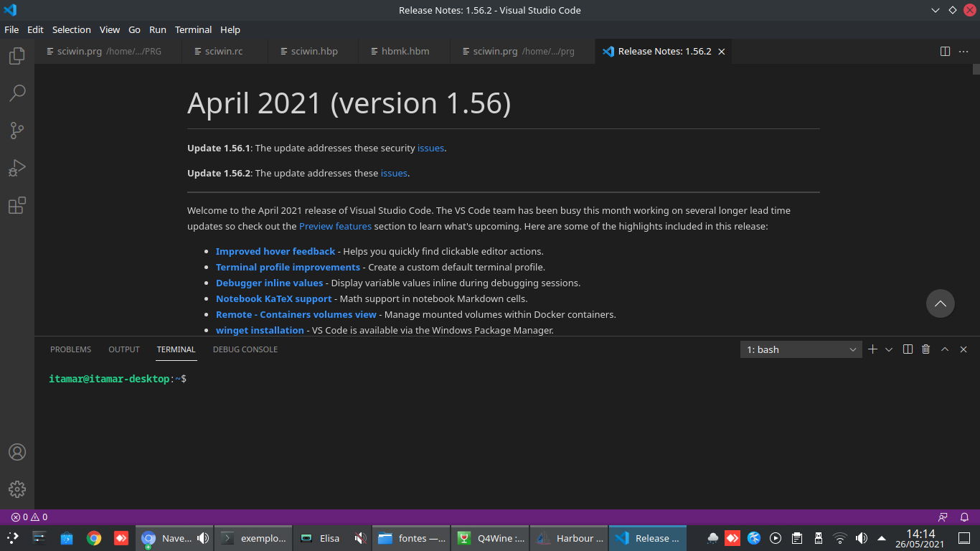Maximize the terminal panel size

[945, 349]
